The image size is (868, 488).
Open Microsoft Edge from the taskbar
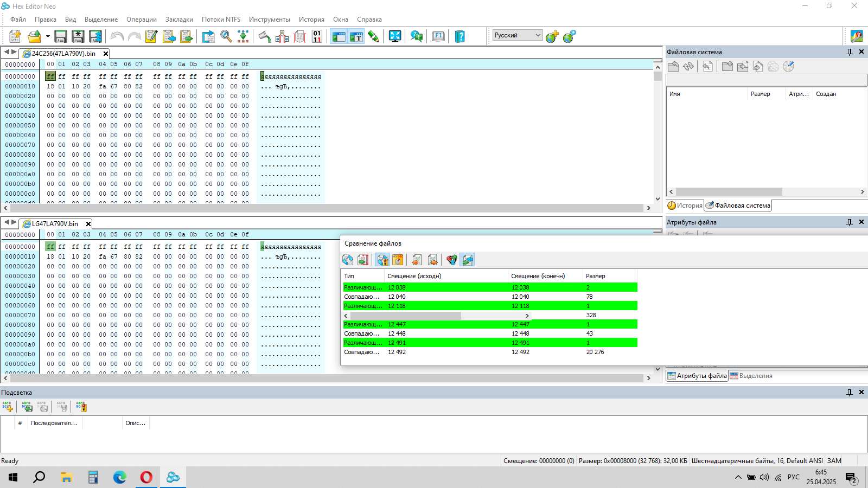tap(120, 477)
